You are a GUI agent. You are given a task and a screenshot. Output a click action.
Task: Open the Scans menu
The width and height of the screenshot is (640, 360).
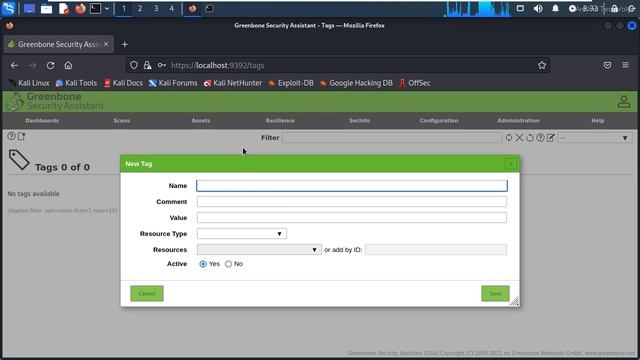(122, 121)
